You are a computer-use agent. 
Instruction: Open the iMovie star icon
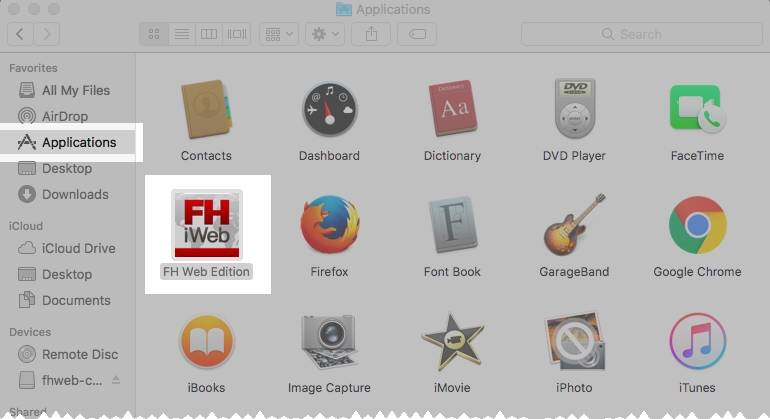point(453,341)
